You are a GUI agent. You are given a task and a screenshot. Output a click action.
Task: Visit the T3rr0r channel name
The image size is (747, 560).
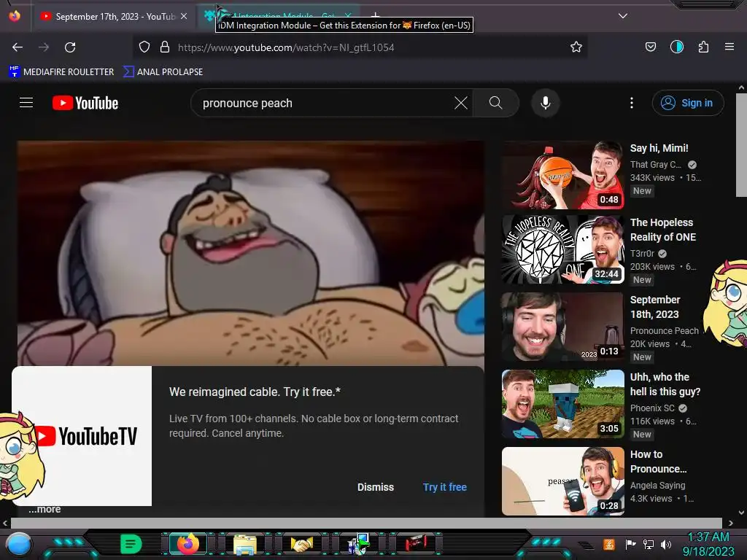point(642,253)
